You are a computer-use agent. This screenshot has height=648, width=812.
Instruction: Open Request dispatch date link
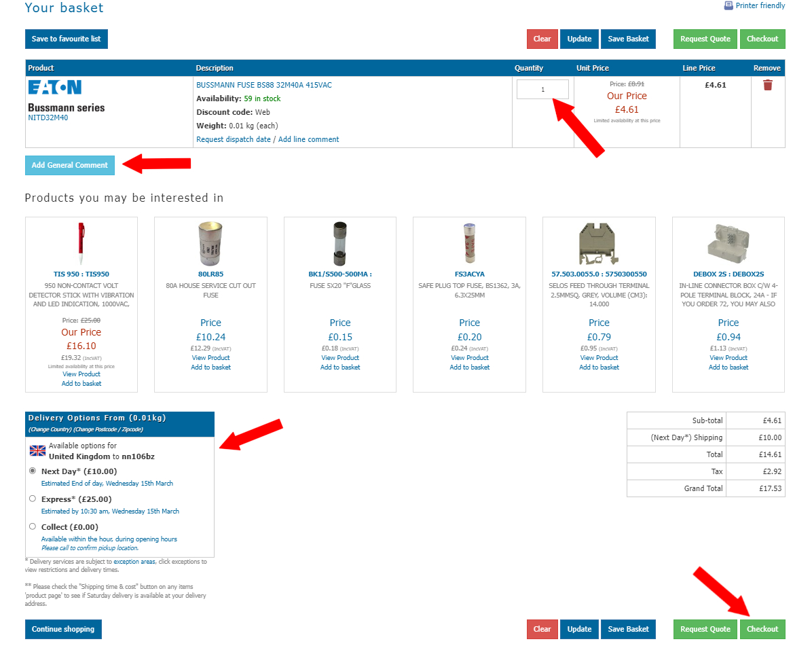point(233,139)
